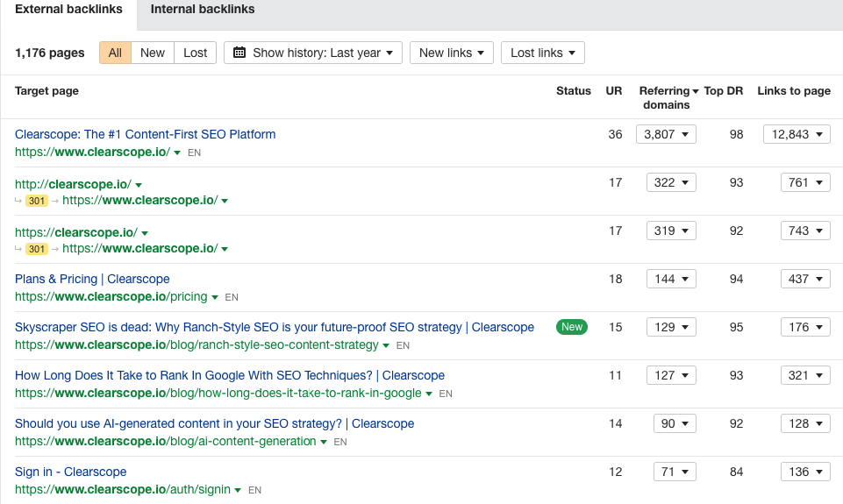Select the All filter toggle
This screenshot has width=843, height=504.
115,53
